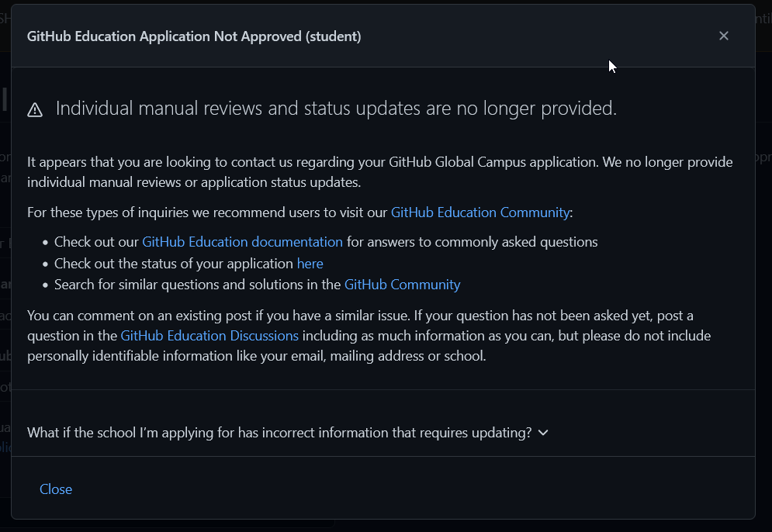Open the GitHub Education Discussions link
This screenshot has height=532, width=772.
coord(209,336)
